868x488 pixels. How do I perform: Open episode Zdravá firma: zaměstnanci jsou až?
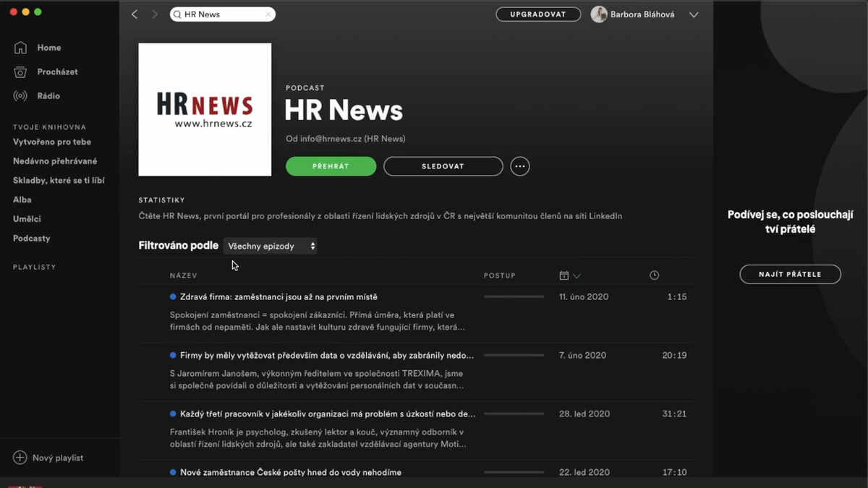coord(278,296)
